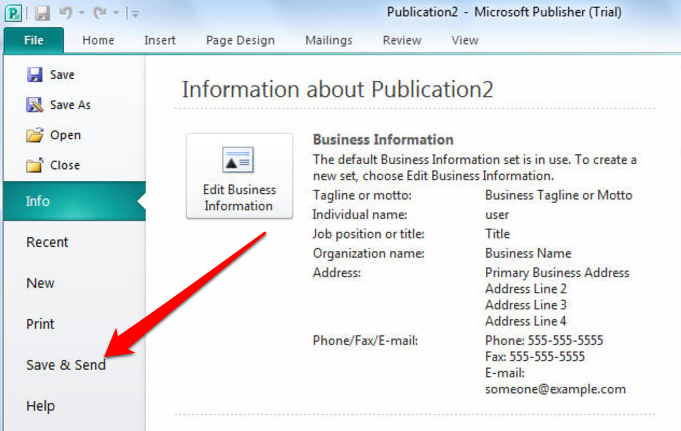
Task: Open the New publication section
Action: pyautogui.click(x=40, y=283)
